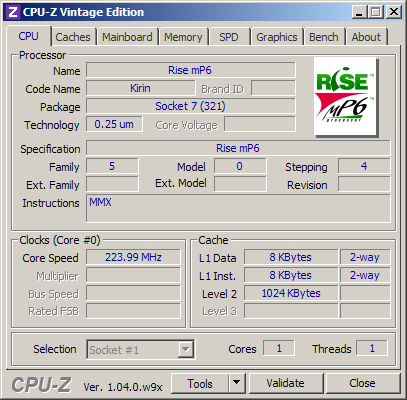Select the Memory tab
Screen dimensions: 407x400
coord(183,37)
